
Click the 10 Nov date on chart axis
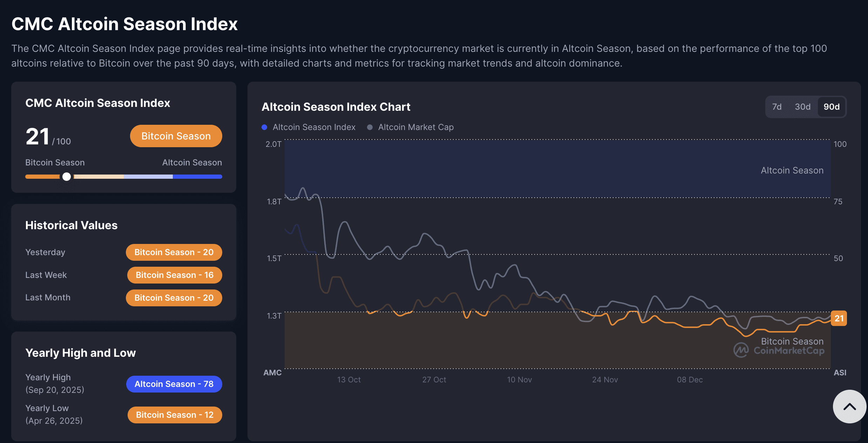pyautogui.click(x=519, y=380)
